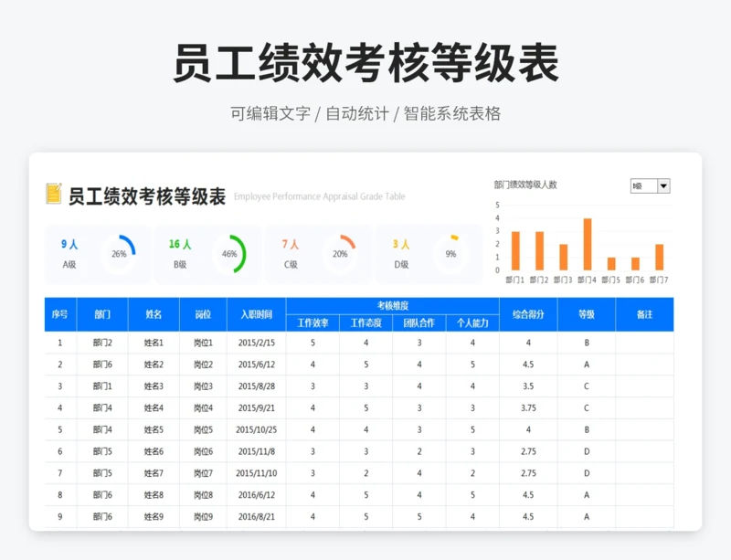Select the orange 20% ring chart
731x560 pixels.
coord(340,254)
